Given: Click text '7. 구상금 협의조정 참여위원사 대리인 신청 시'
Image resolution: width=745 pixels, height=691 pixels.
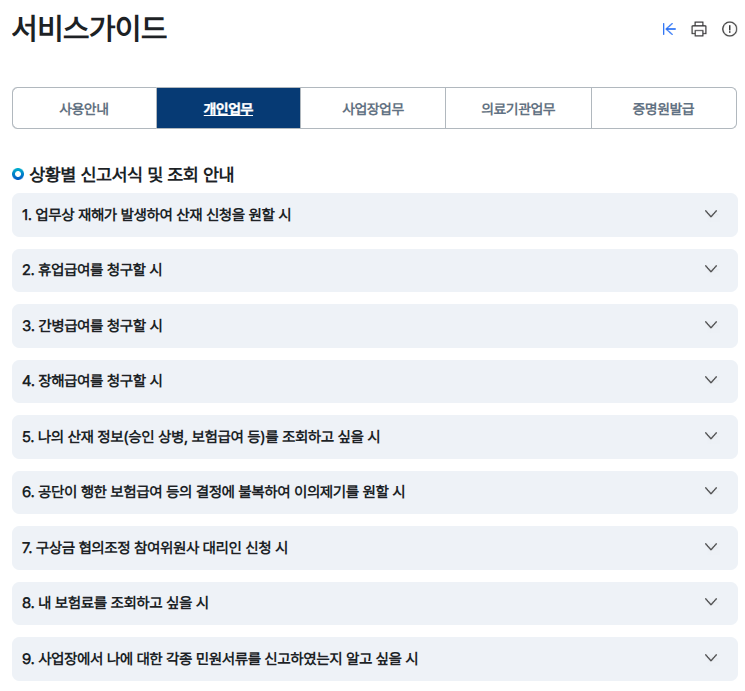Looking at the screenshot, I should (x=155, y=548).
